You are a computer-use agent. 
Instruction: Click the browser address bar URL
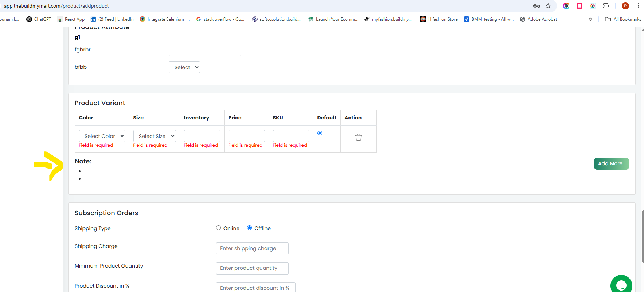click(x=56, y=6)
